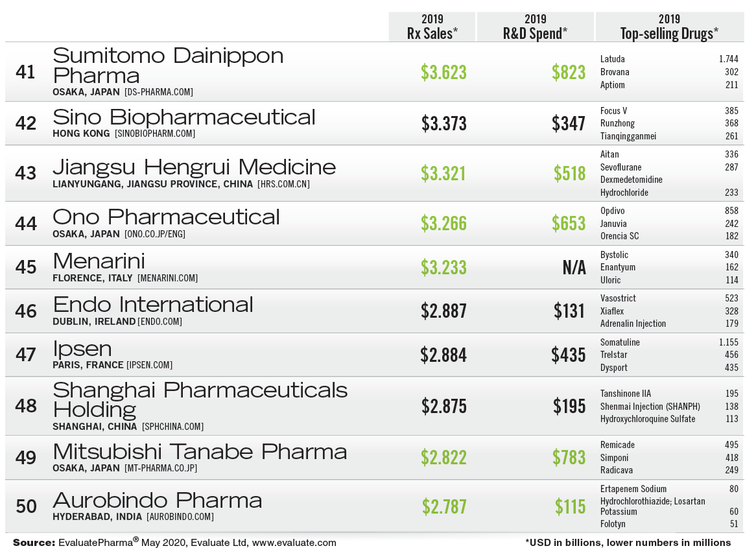This screenshot has width=756, height=557.
Task: Click Menarini's N/A R&D spend value
Action: pyautogui.click(x=574, y=267)
